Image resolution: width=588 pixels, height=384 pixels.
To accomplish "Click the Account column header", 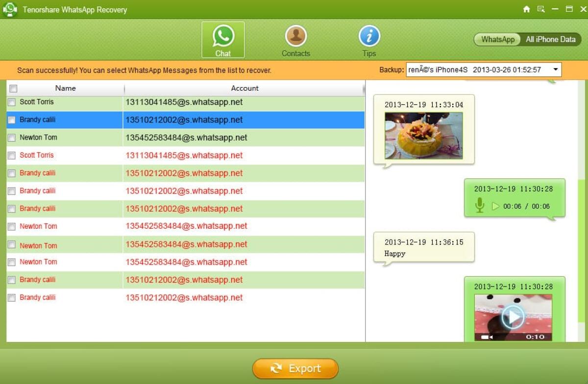I will pos(245,88).
